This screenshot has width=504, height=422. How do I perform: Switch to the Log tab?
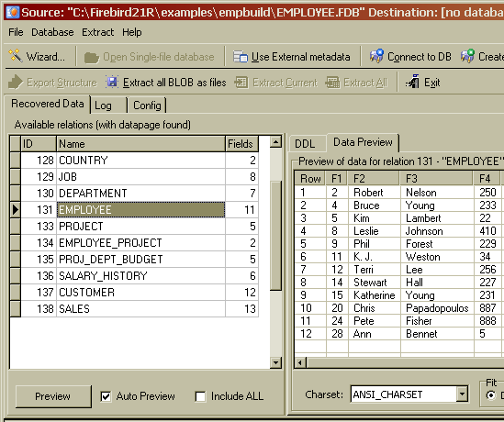point(108,105)
